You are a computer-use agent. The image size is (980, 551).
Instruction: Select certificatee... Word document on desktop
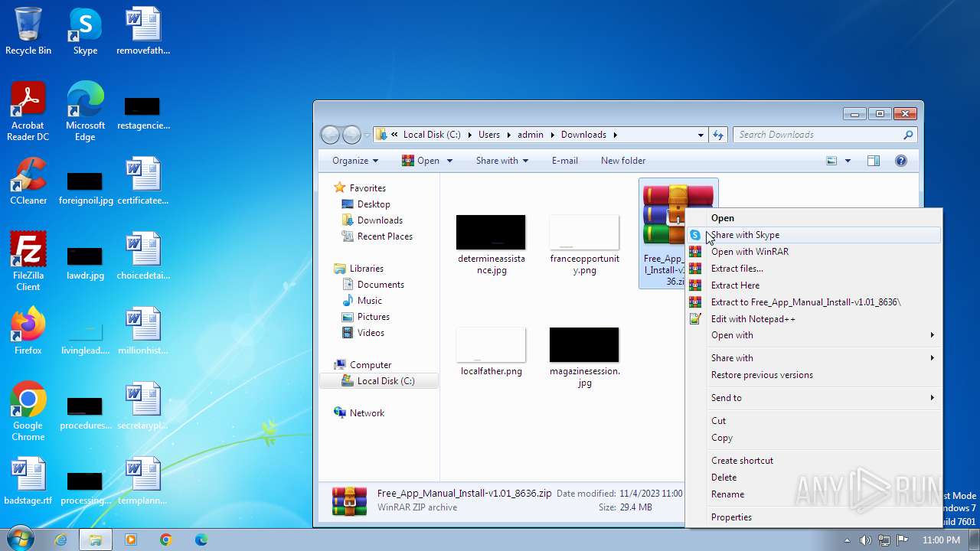[143, 181]
